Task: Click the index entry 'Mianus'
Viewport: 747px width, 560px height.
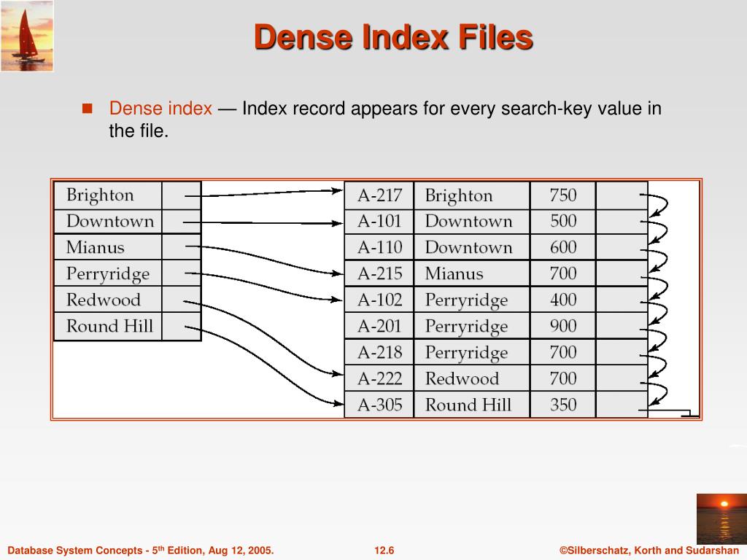Action: tap(96, 247)
